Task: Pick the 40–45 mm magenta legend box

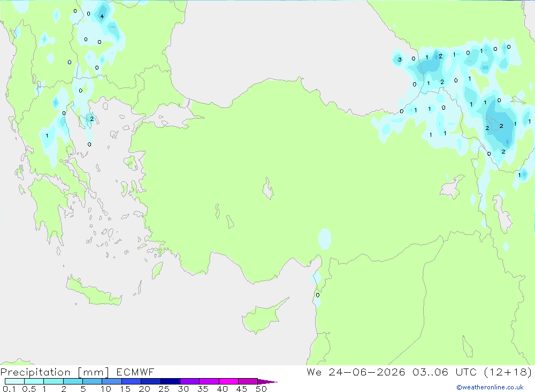Action: pyautogui.click(x=228, y=381)
